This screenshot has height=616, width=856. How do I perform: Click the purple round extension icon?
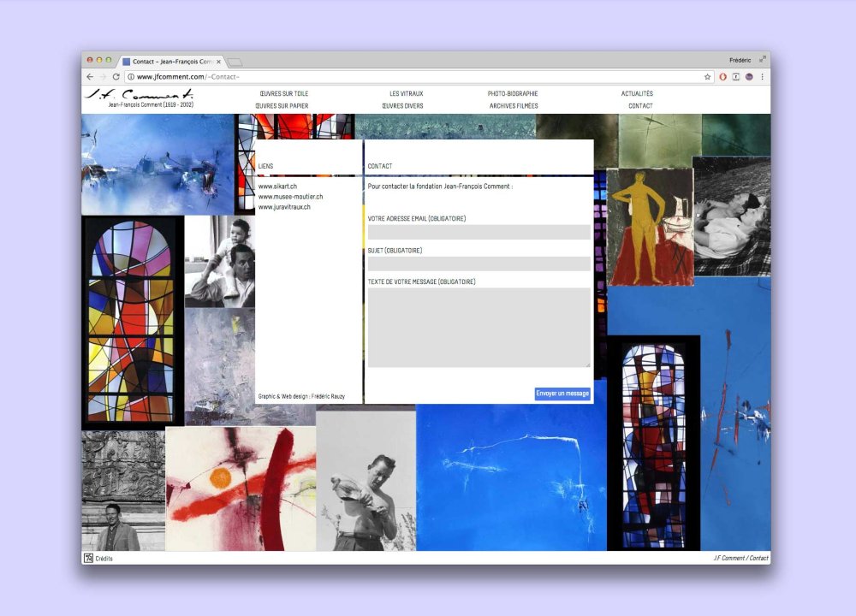(x=749, y=77)
